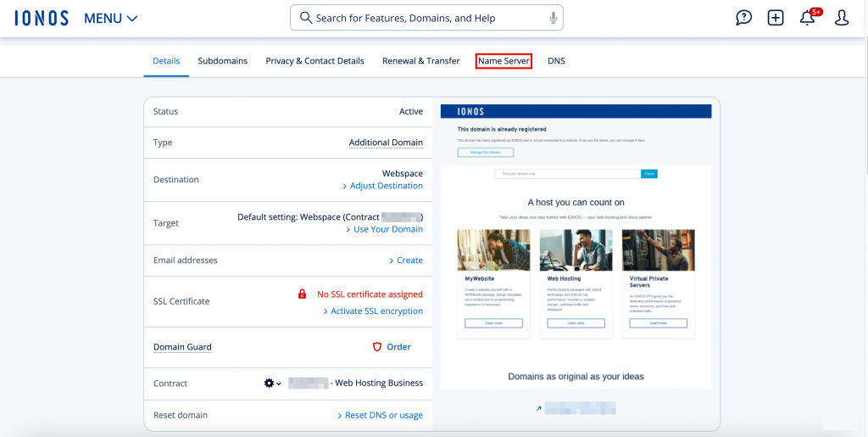Click Create email addresses link
This screenshot has width=868, height=437.
pyautogui.click(x=409, y=261)
